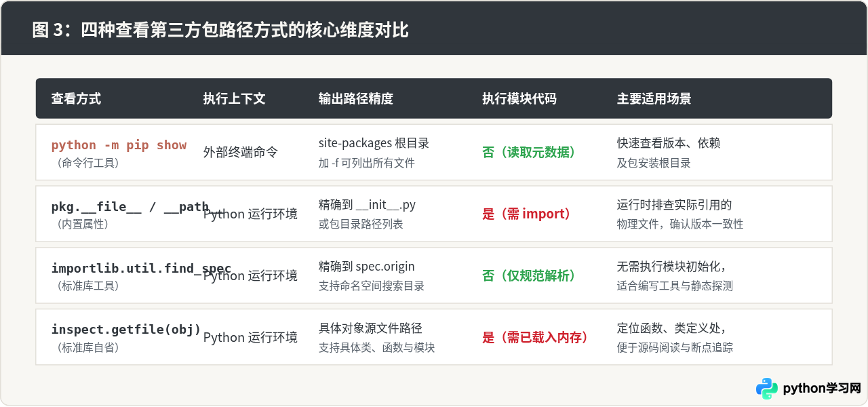Click the '执行模块代码' column header
This screenshot has height=407, width=868.
point(519,99)
